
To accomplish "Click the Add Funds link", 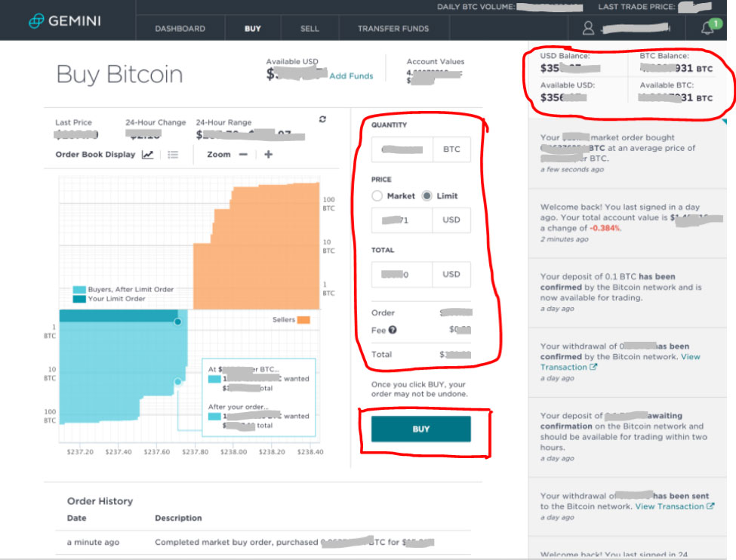I will tap(351, 76).
